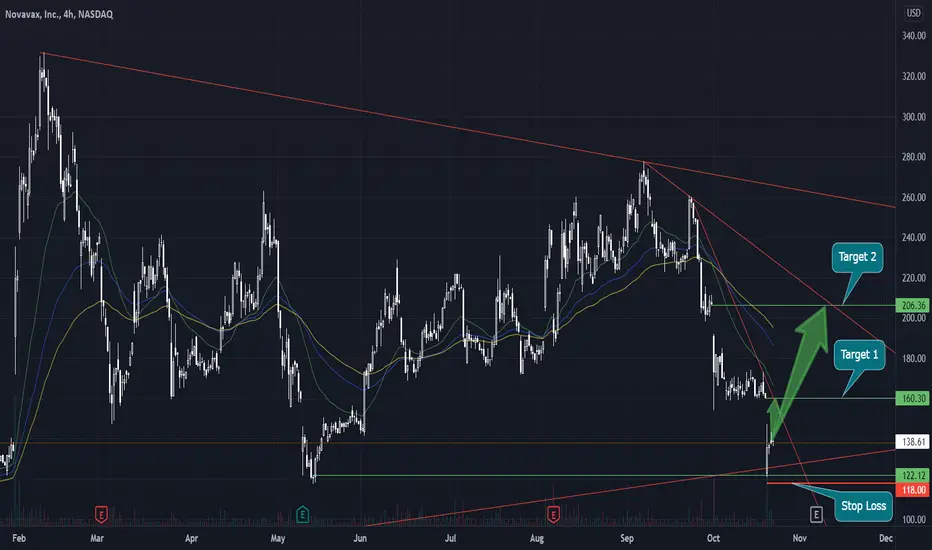Click the Nov label on time axis
The image size is (932, 550).
click(x=799, y=538)
